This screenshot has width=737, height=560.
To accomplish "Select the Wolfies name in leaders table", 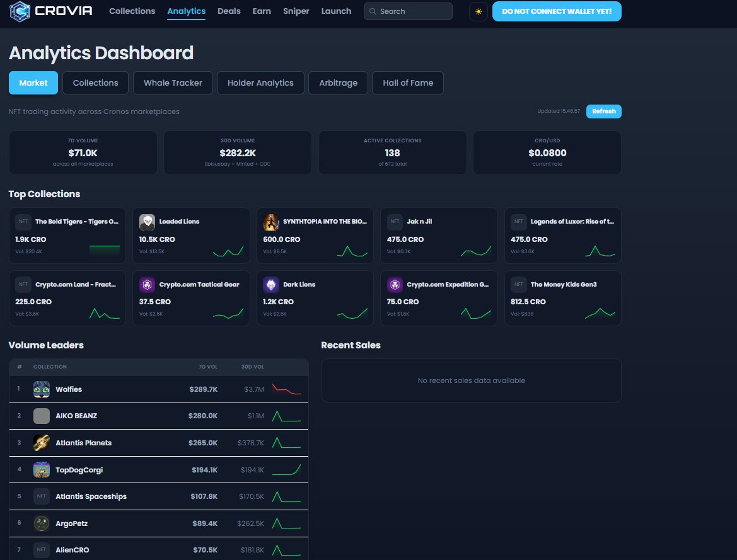I will [x=69, y=389].
